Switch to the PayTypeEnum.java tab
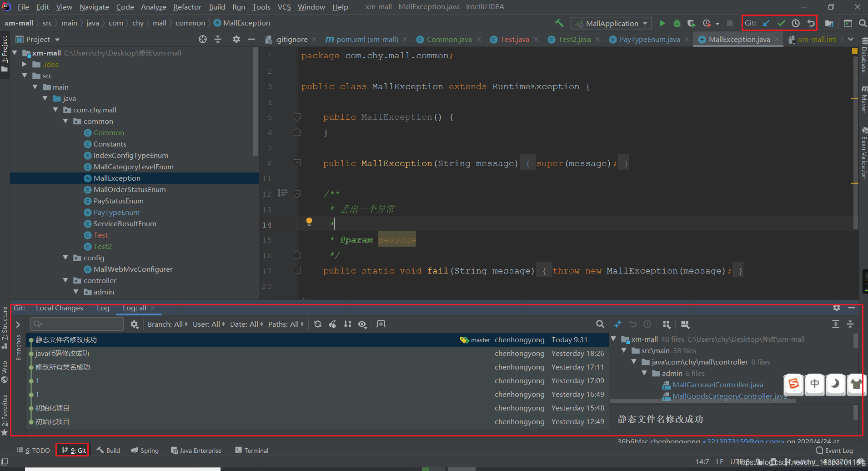 [x=649, y=40]
